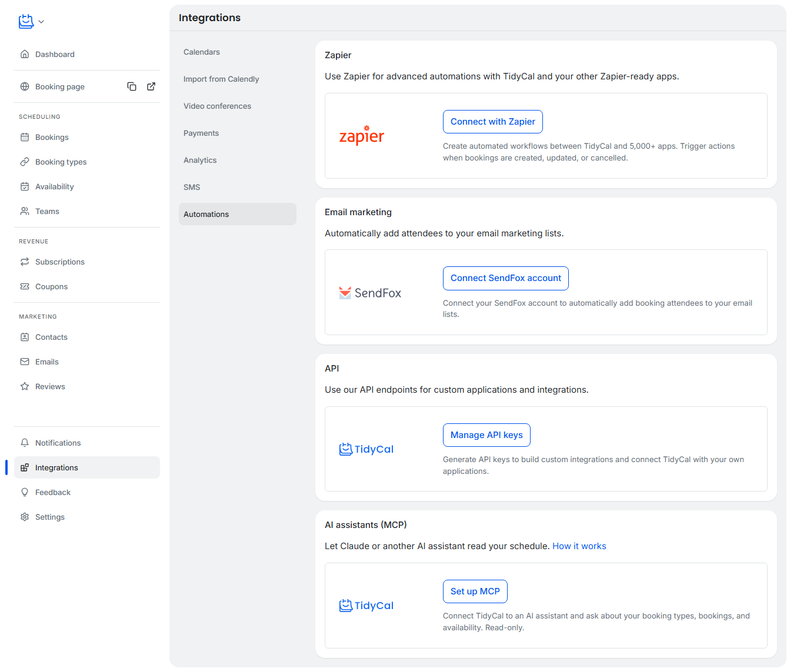
Task: Click the TidyCal logo in MCP card
Action: pyautogui.click(x=366, y=606)
